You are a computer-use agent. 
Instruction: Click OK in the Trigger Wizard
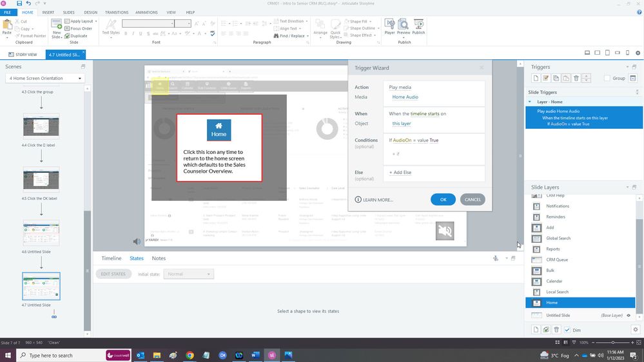[443, 200]
